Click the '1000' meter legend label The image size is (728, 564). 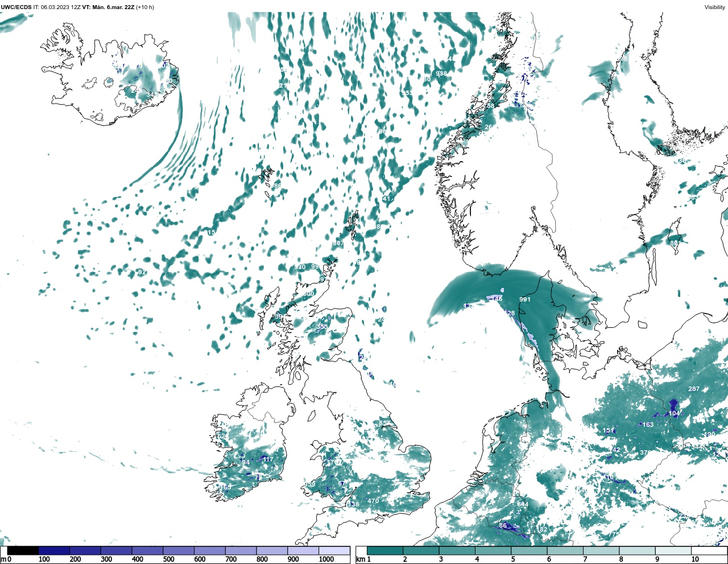326,559
